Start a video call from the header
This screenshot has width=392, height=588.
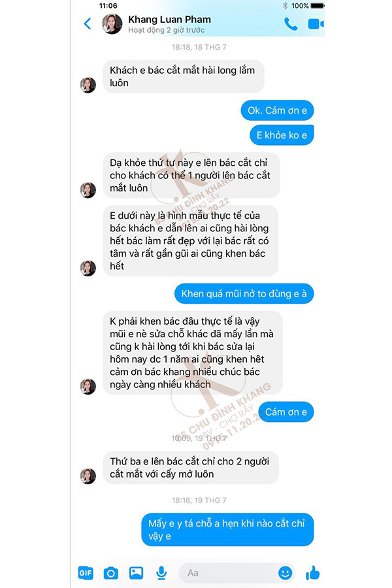tap(316, 24)
